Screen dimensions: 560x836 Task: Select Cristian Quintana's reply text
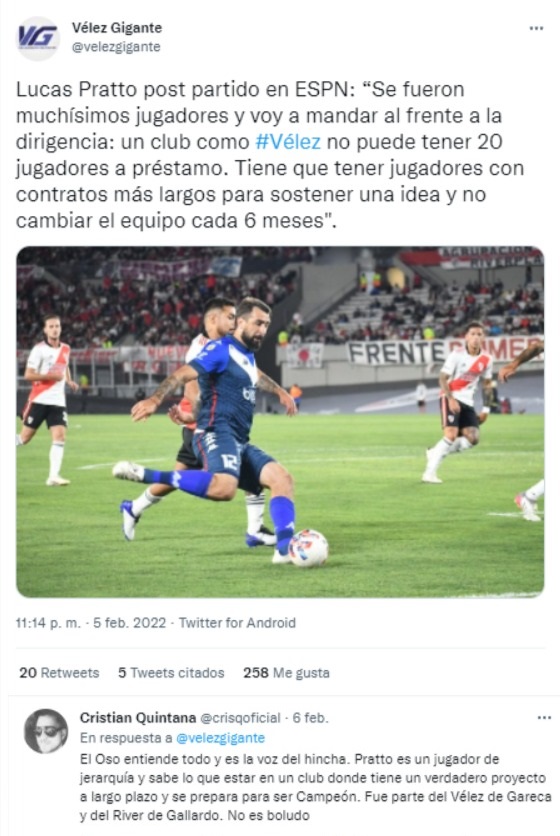click(315, 787)
